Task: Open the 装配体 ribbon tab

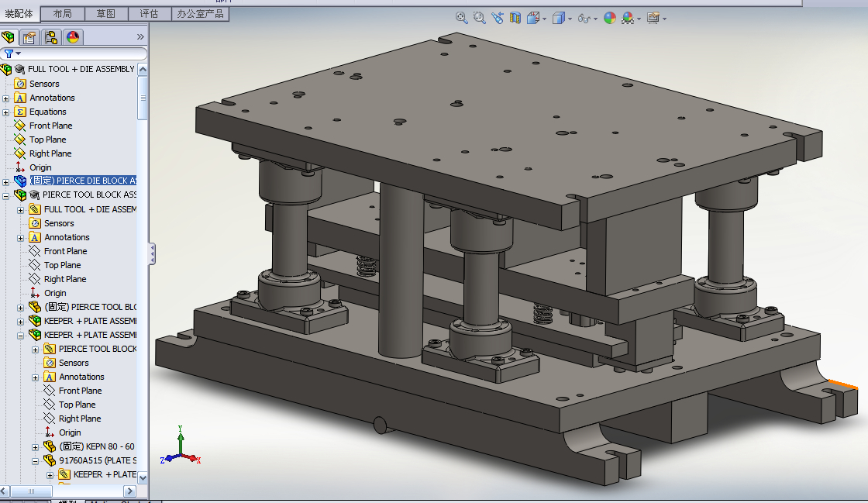Action: click(19, 13)
